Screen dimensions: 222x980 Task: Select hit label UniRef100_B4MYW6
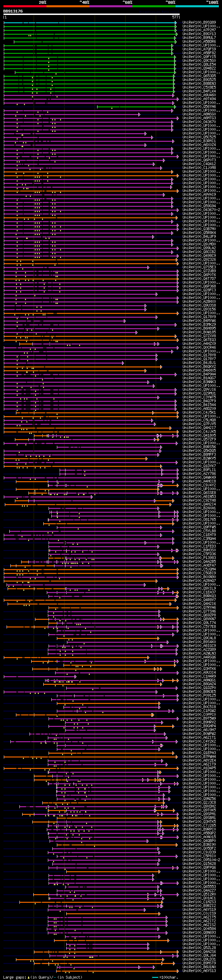point(199,321)
